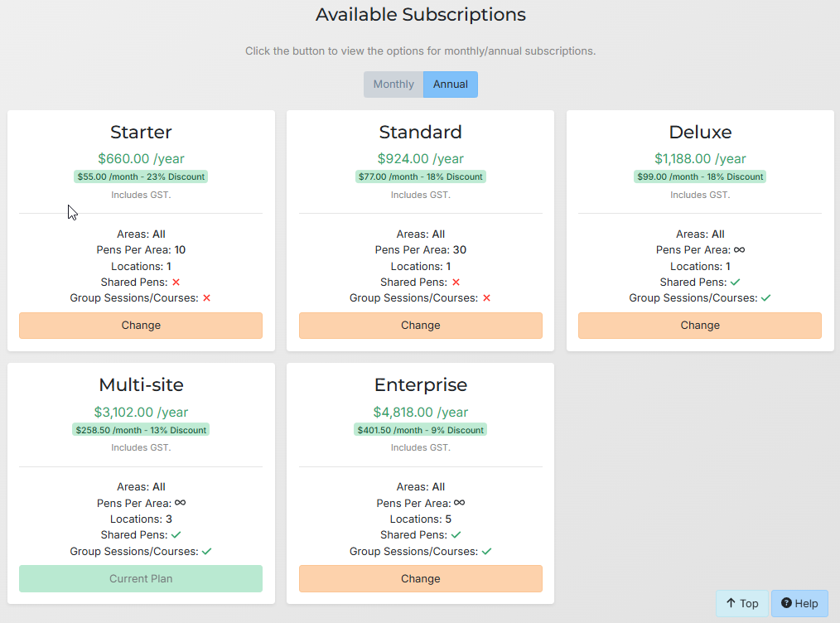
Task: Select the Annual pricing toggle
Action: point(451,85)
